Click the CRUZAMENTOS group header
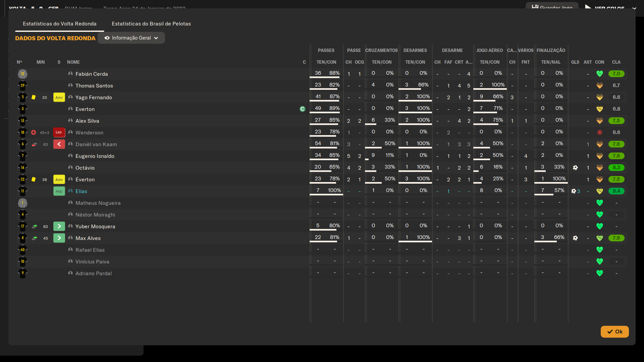This screenshot has width=644, height=362. tap(381, 50)
